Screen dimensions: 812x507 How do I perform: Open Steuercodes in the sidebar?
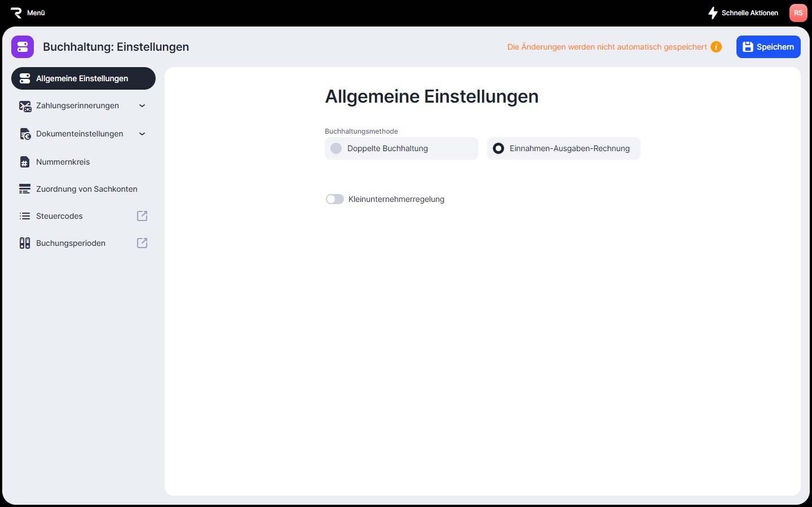59,216
